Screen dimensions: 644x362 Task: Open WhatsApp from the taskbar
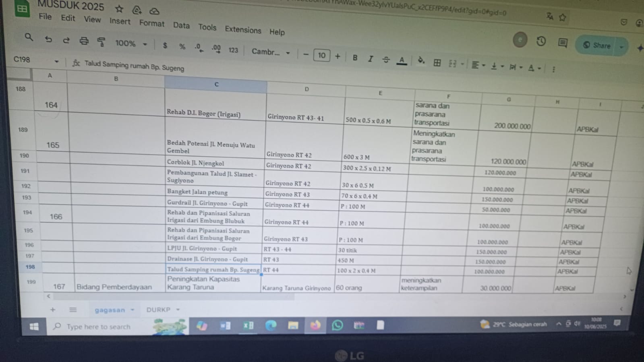coord(337,325)
